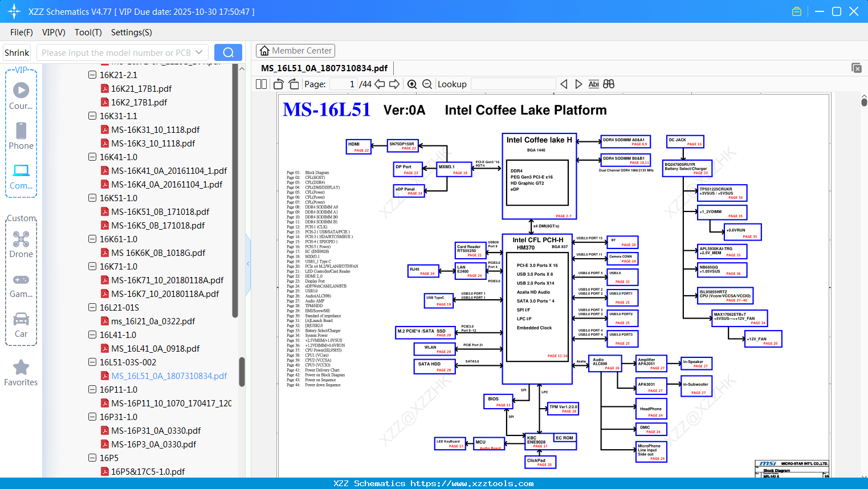Open 16P5&17C5-1.0.pdf from the tree

tap(148, 471)
